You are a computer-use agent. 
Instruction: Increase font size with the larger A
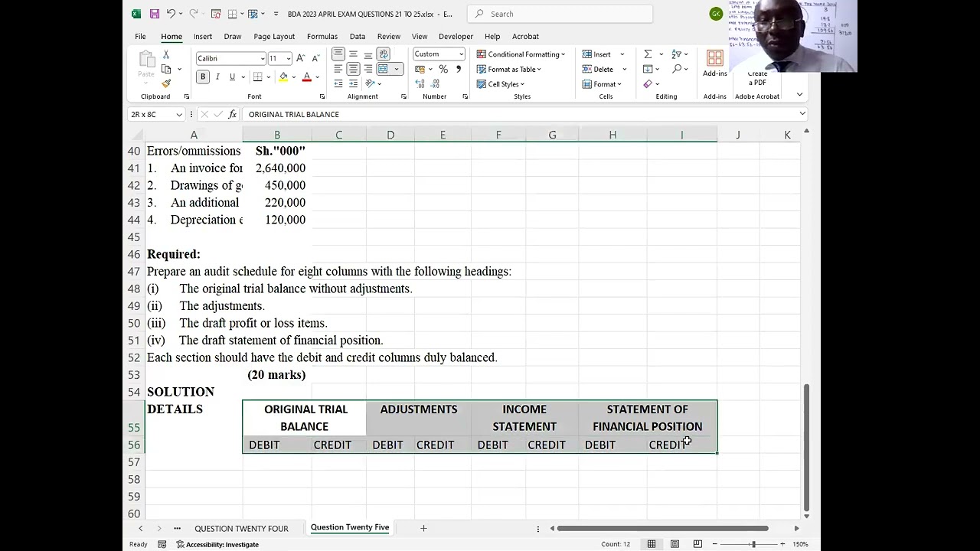click(x=301, y=58)
